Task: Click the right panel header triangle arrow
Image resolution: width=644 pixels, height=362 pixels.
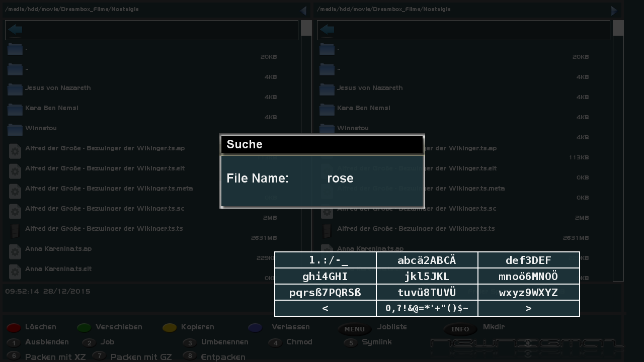Action: click(614, 11)
